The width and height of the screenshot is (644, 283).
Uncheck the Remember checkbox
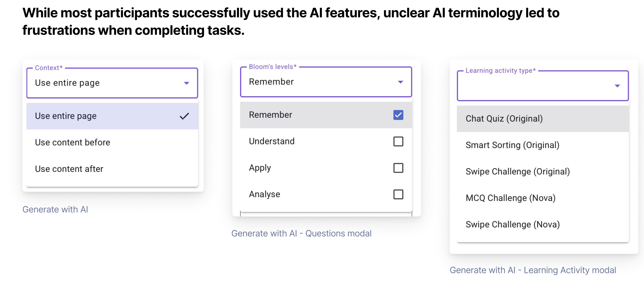pyautogui.click(x=398, y=115)
